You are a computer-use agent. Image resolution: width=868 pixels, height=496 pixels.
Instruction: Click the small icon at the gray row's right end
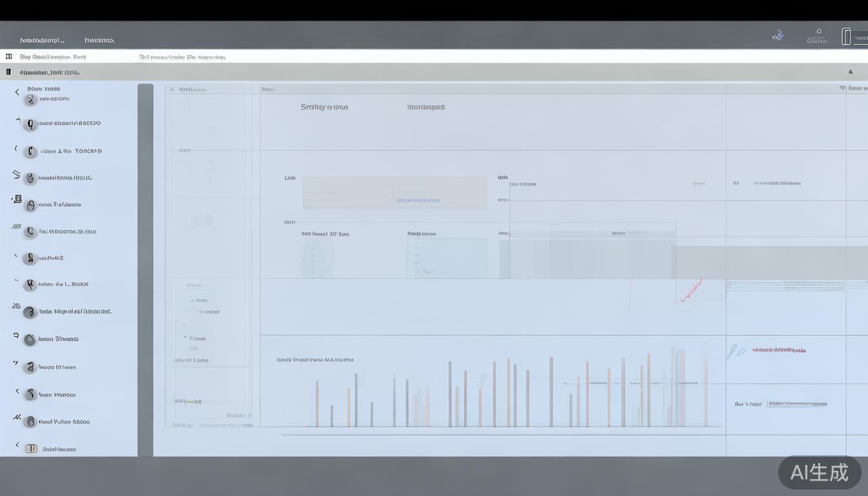point(851,72)
